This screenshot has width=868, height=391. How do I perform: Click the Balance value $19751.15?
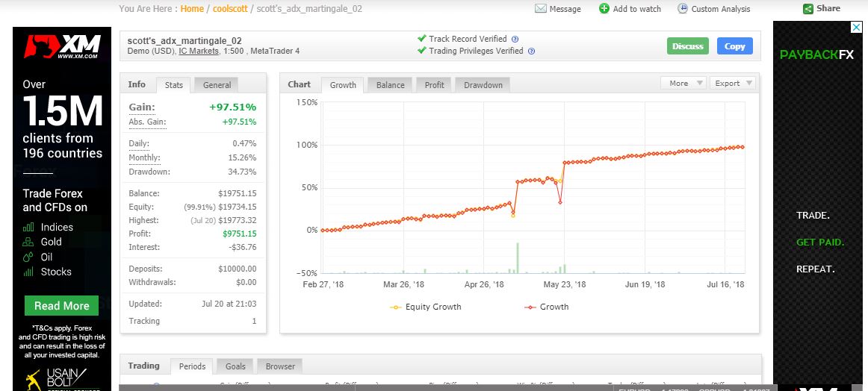coord(237,193)
